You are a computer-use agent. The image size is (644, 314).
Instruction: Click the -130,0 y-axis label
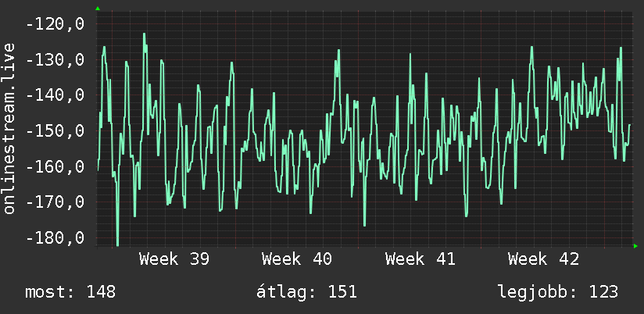(x=55, y=60)
